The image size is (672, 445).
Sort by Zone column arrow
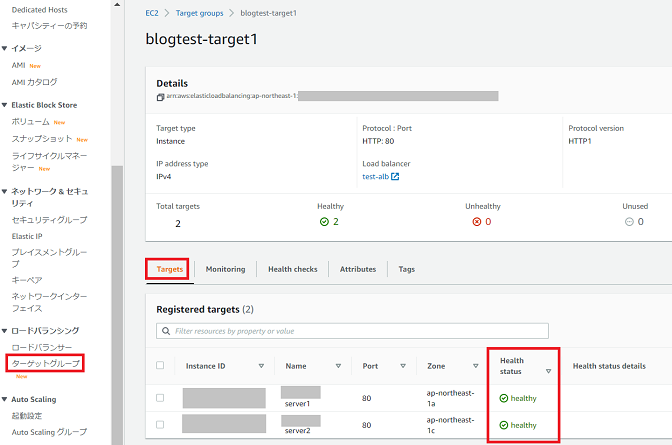(476, 366)
